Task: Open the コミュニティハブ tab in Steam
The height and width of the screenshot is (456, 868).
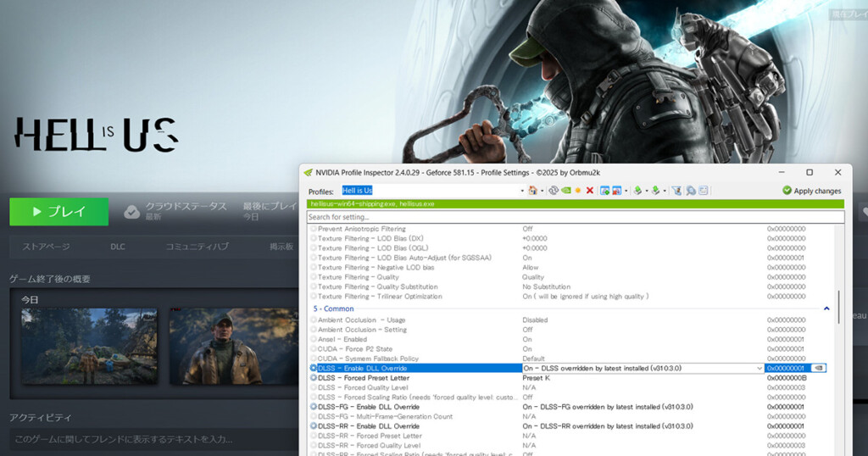Action: tap(197, 247)
